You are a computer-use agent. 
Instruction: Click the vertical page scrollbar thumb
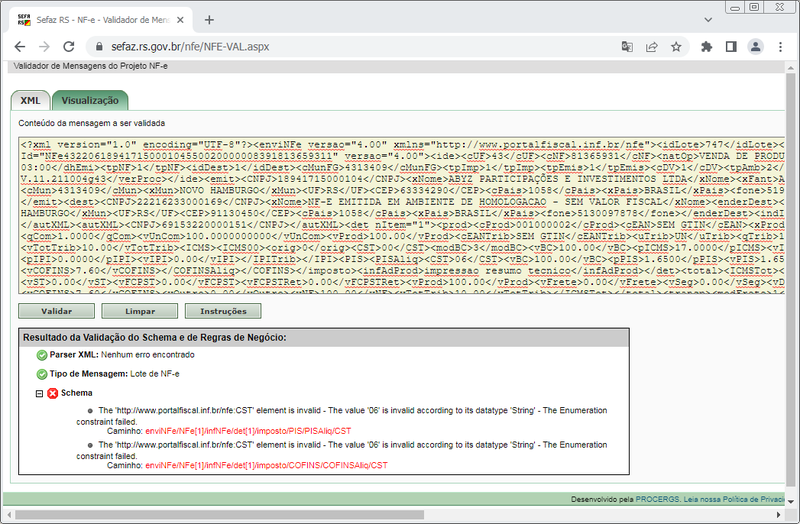pos(790,280)
